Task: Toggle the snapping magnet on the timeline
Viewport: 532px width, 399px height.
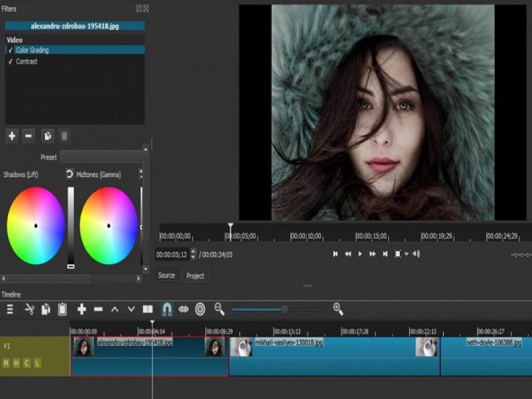Action: tap(167, 309)
